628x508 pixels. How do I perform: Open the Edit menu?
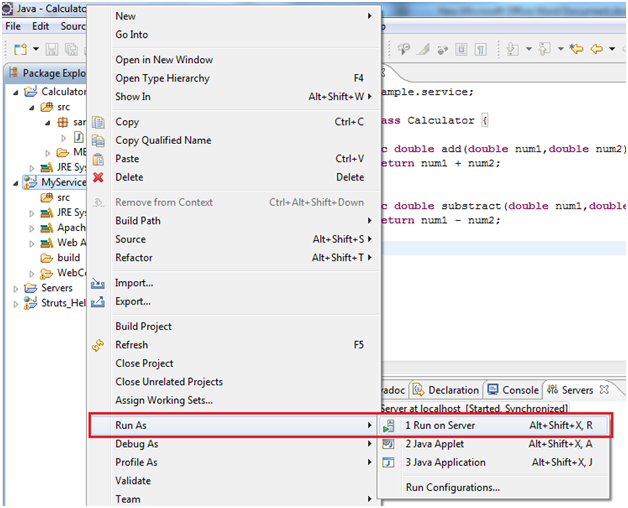point(40,26)
